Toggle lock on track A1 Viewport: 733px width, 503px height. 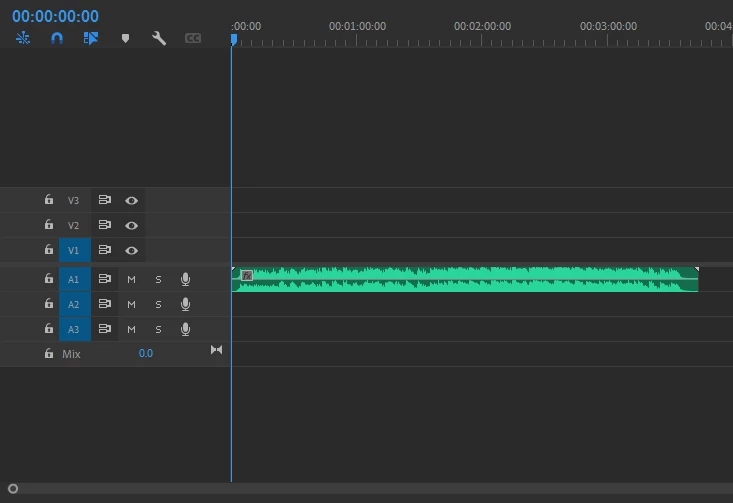[x=49, y=279]
